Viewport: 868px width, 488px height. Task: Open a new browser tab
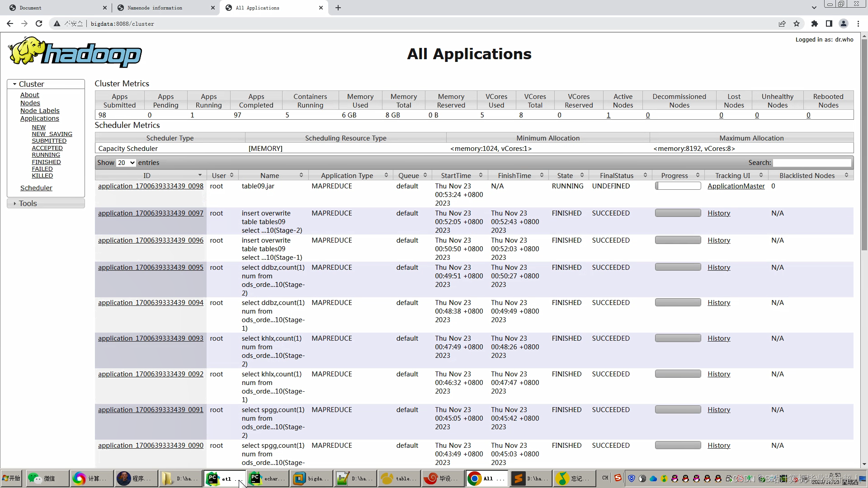[338, 8]
